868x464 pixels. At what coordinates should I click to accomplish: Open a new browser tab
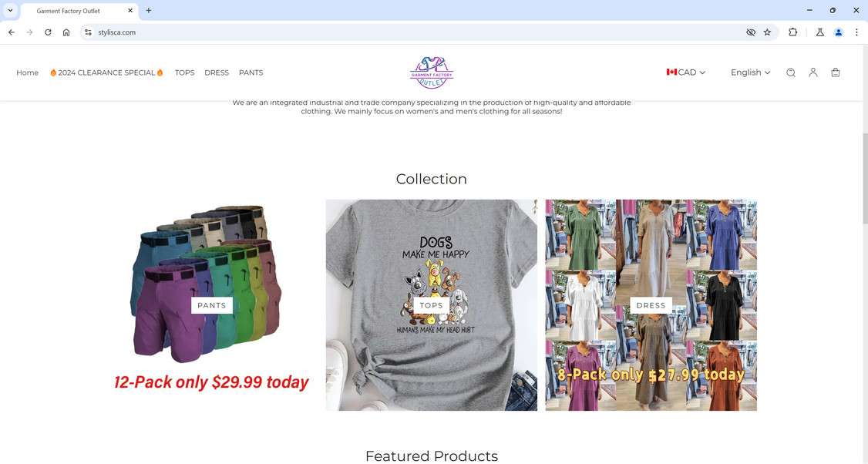(148, 11)
